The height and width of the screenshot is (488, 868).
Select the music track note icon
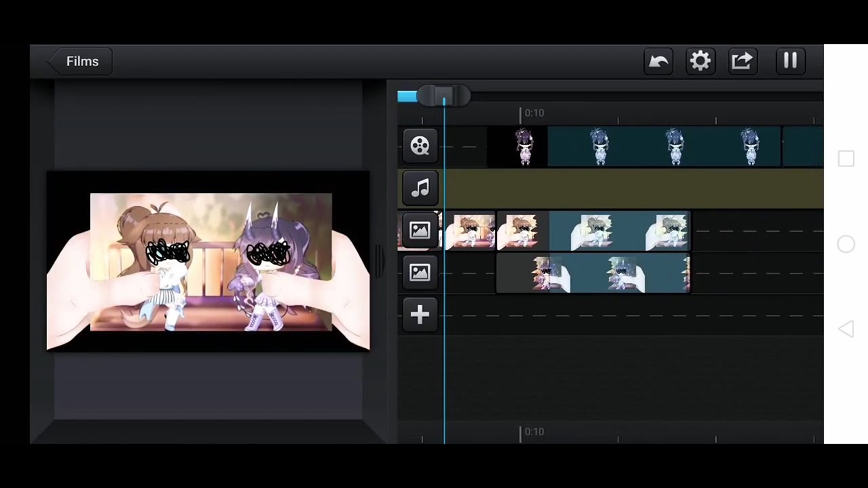[x=420, y=188]
